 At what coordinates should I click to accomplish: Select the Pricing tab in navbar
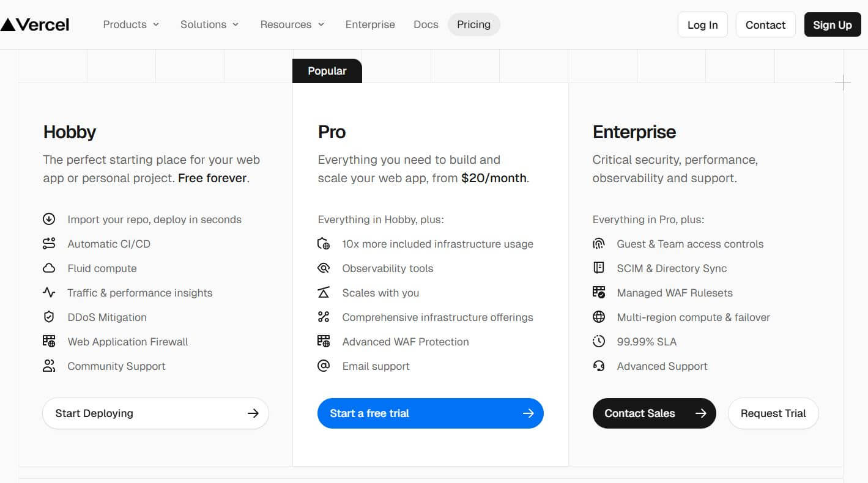473,24
